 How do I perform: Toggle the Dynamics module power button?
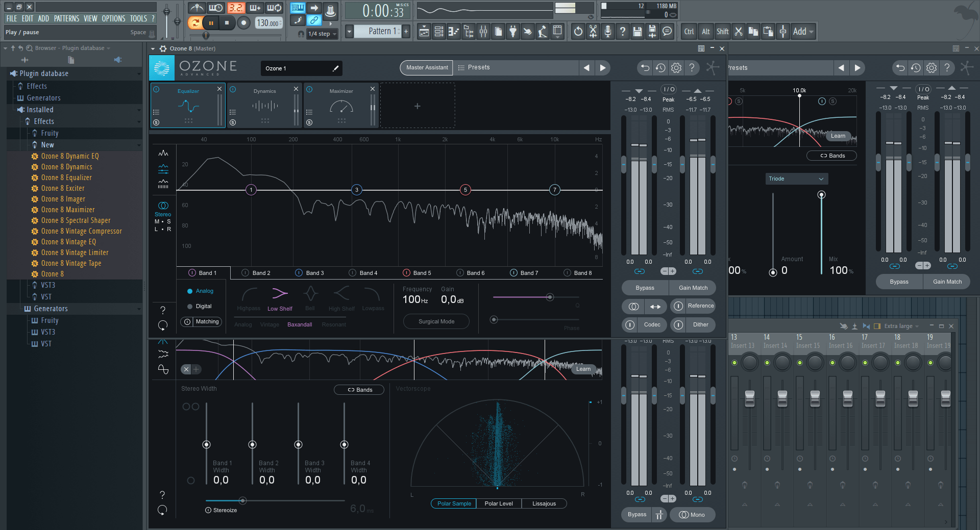tap(233, 89)
